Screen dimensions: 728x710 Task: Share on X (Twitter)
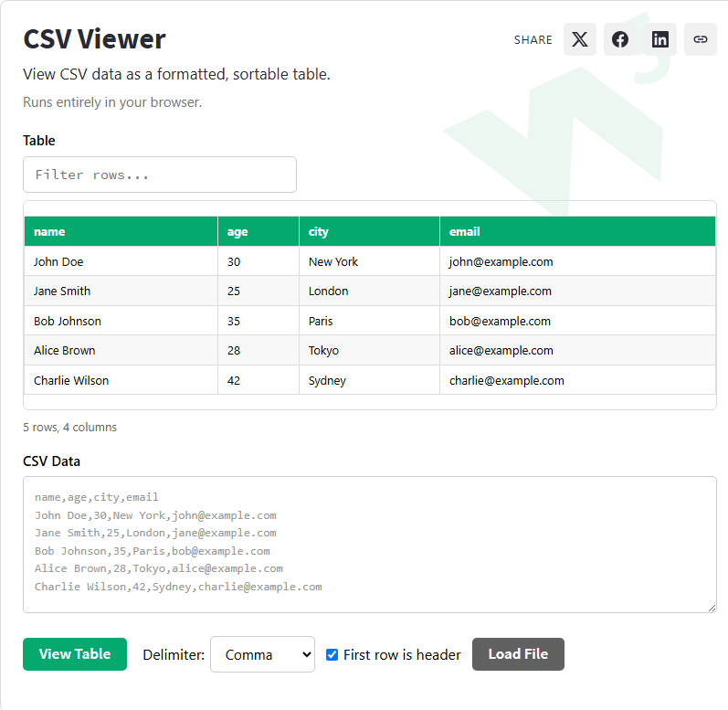[579, 39]
